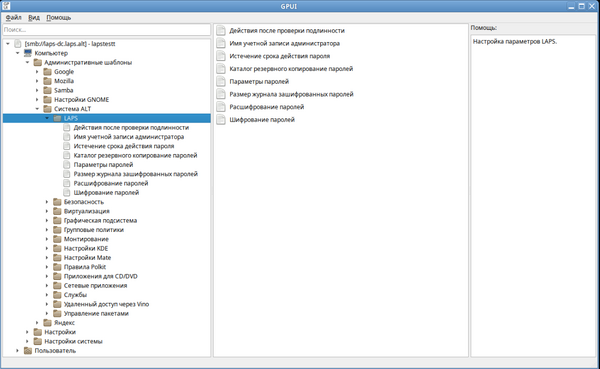Click the Настройки KDE folder icon
The width and height of the screenshot is (600, 369).
tap(57, 248)
